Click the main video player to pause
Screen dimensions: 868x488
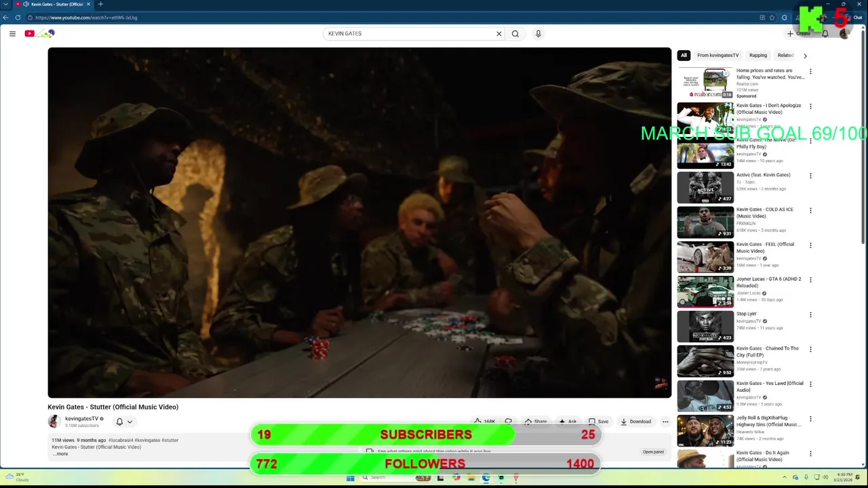coord(359,222)
